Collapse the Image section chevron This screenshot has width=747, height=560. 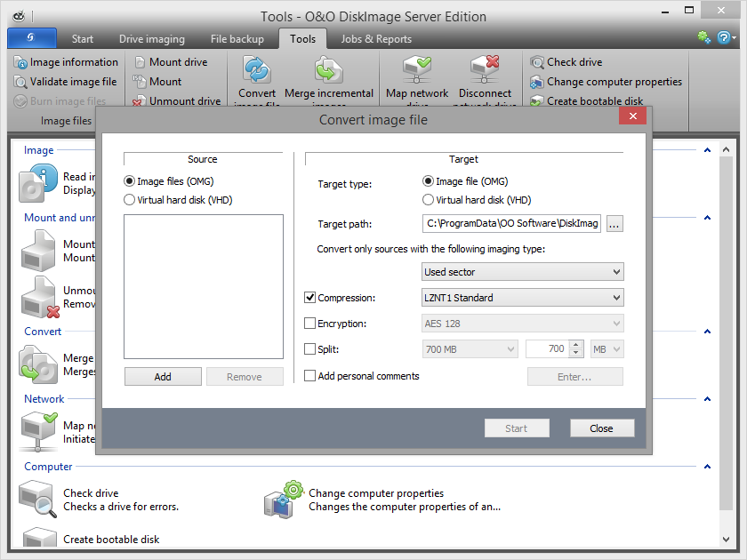tap(708, 150)
